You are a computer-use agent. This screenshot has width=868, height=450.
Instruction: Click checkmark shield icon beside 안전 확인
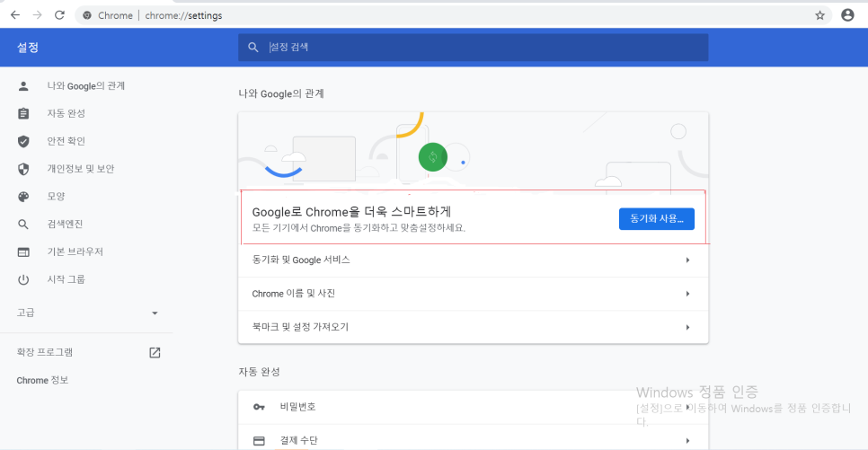[23, 141]
